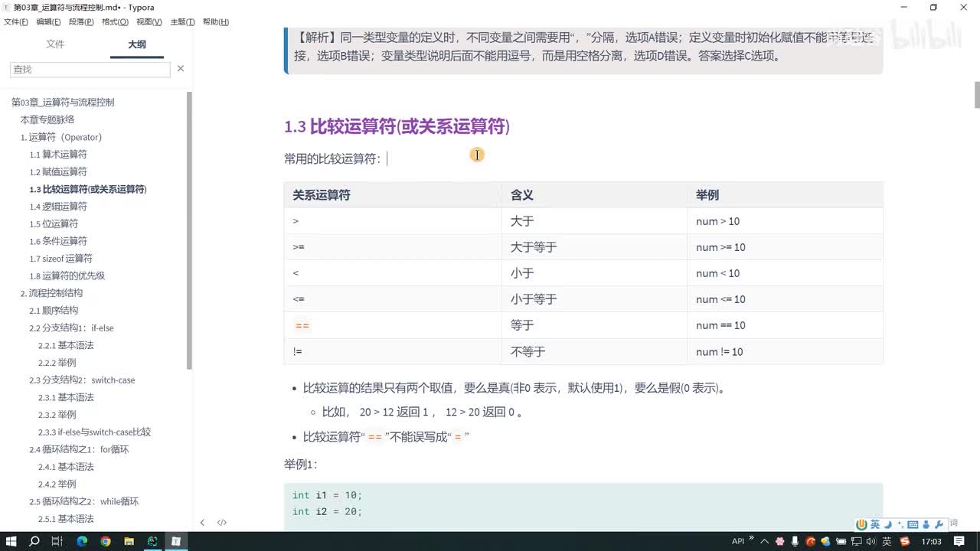Click the 1.3 比较运算符 document heading
Screen dimensions: 980x551
397,126
